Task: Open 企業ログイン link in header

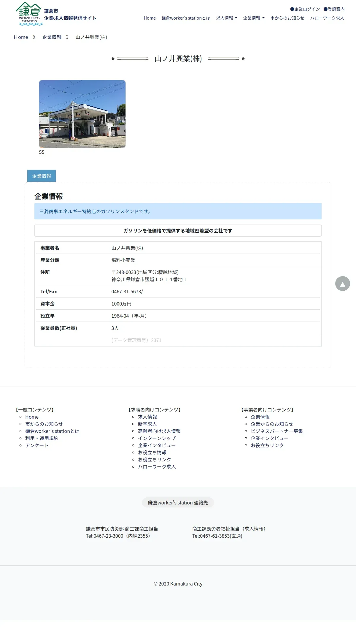Action: pyautogui.click(x=305, y=9)
